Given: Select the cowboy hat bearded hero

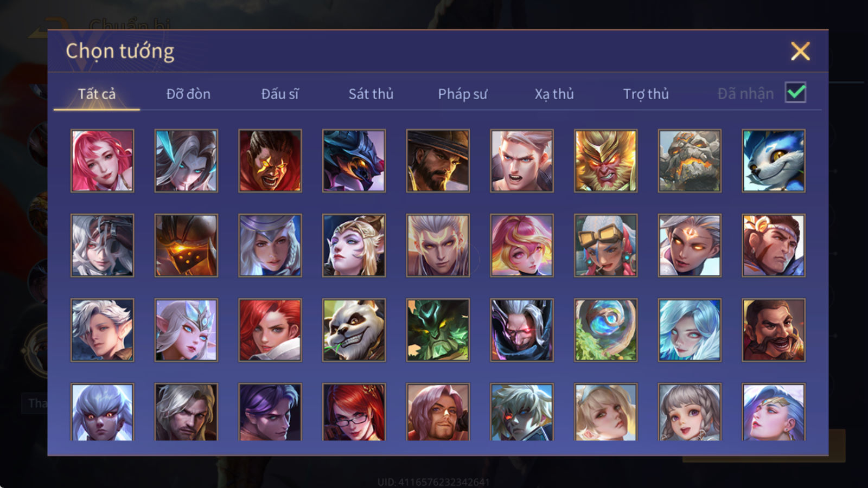Looking at the screenshot, I should tap(438, 160).
